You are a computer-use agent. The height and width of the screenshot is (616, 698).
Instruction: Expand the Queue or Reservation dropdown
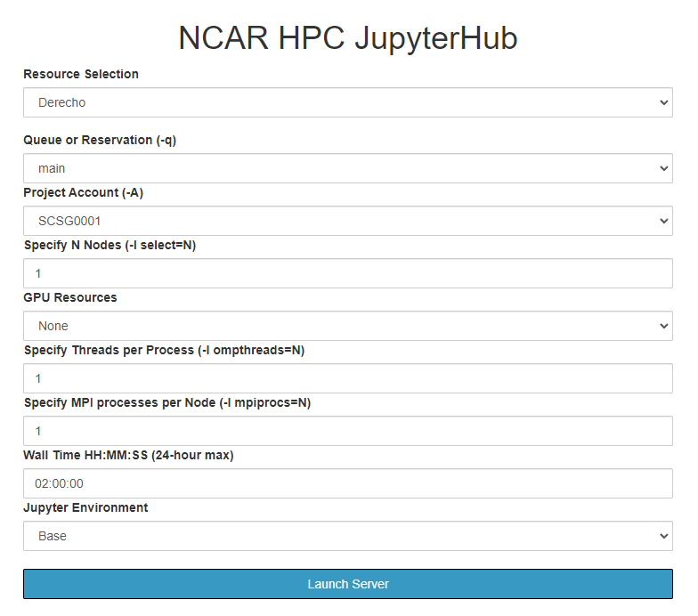pyautogui.click(x=347, y=168)
